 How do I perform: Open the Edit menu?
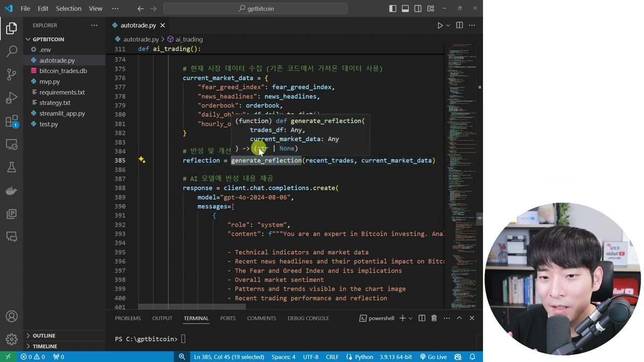coord(43,9)
